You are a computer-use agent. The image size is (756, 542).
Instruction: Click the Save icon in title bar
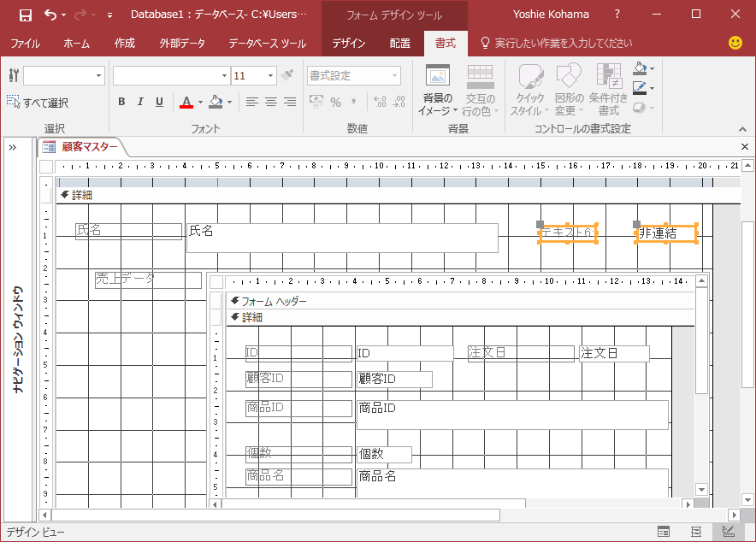coord(25,15)
